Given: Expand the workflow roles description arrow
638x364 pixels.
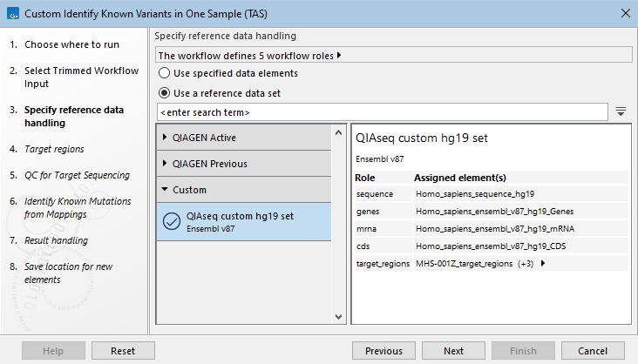Looking at the screenshot, I should [x=339, y=56].
